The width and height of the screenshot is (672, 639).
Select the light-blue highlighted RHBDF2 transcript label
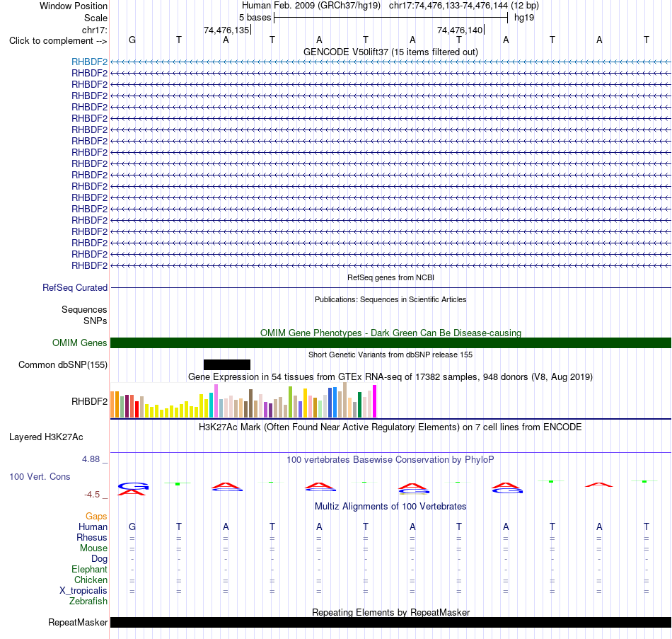[x=89, y=62]
